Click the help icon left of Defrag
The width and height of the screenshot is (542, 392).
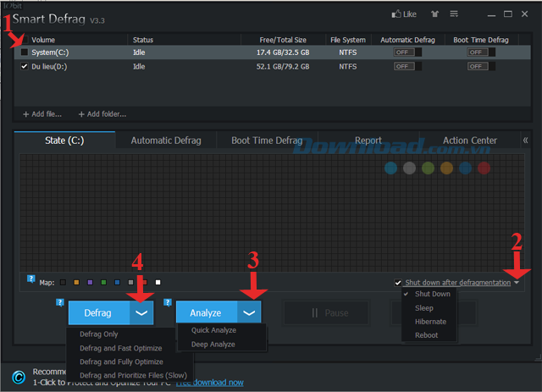tap(60, 302)
